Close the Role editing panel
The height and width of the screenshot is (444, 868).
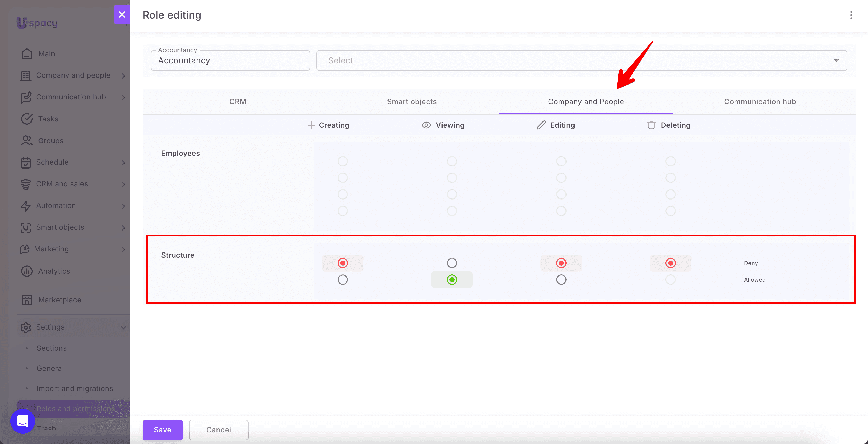[x=122, y=14]
